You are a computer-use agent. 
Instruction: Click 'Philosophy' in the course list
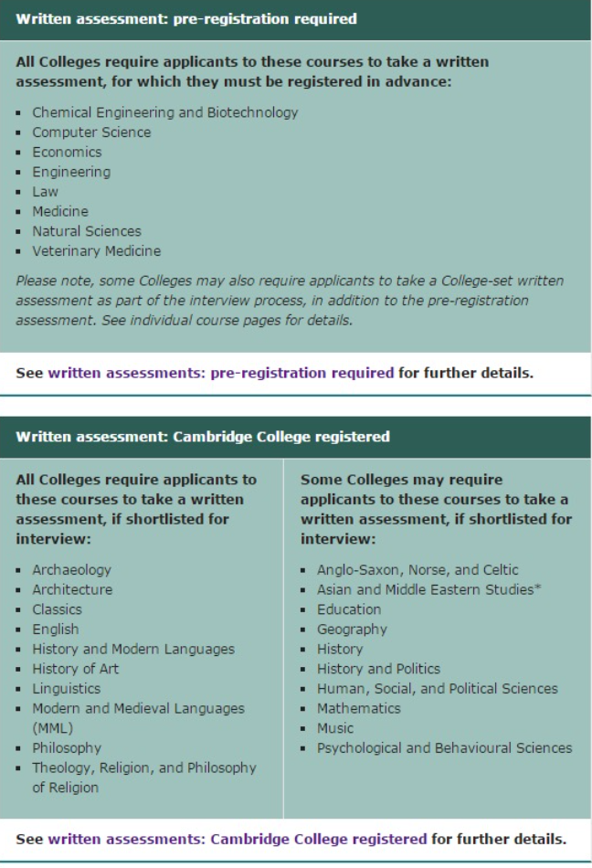(x=67, y=747)
